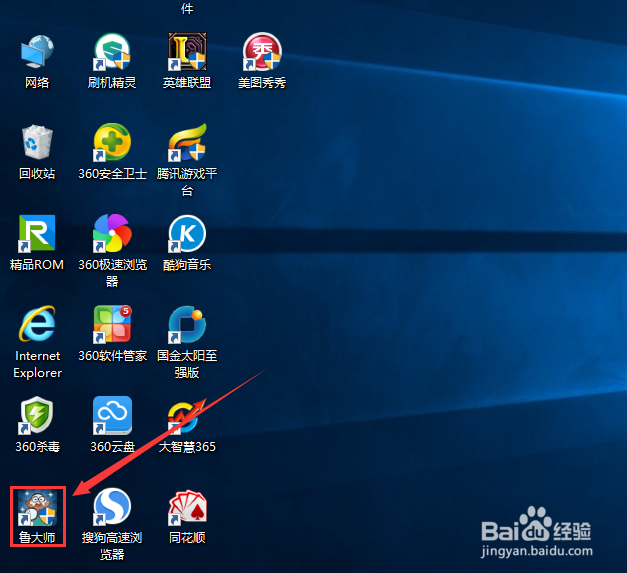Screen dimensions: 627x573
Task: Click the 酷狗音乐 label text
Action: 187,264
